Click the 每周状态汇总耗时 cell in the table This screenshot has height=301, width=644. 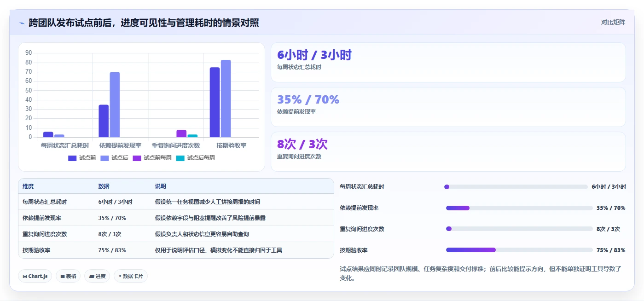[x=45, y=202]
